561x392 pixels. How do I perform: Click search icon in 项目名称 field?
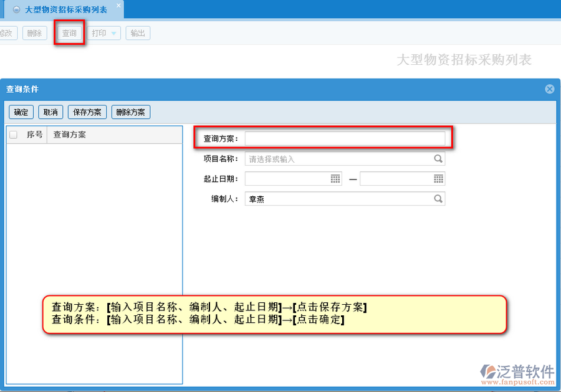[x=438, y=158]
